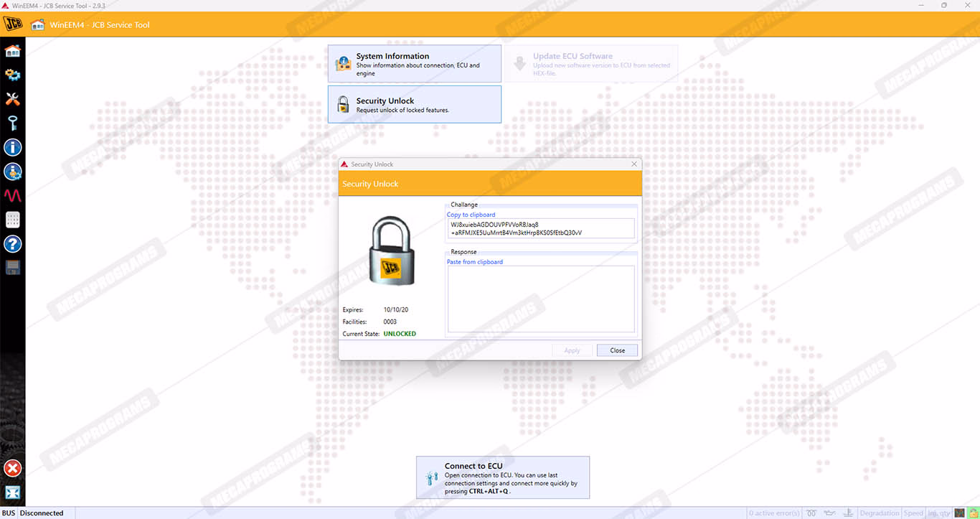Click the red waveform graph icon

click(12, 195)
